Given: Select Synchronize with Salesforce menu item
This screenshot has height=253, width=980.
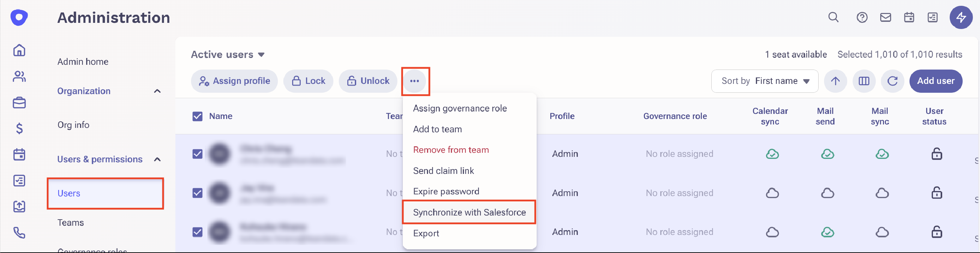Looking at the screenshot, I should click(469, 212).
